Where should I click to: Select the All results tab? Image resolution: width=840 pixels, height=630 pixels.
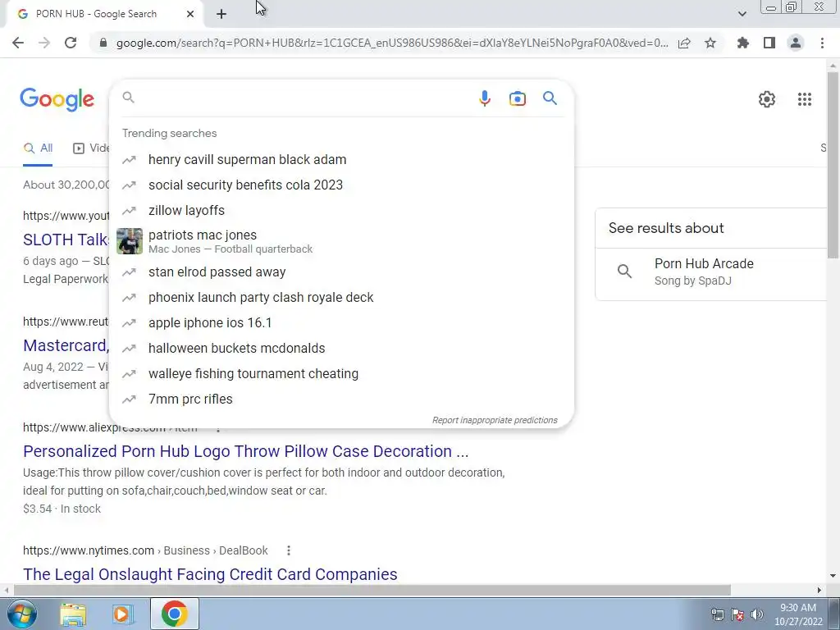[38, 148]
